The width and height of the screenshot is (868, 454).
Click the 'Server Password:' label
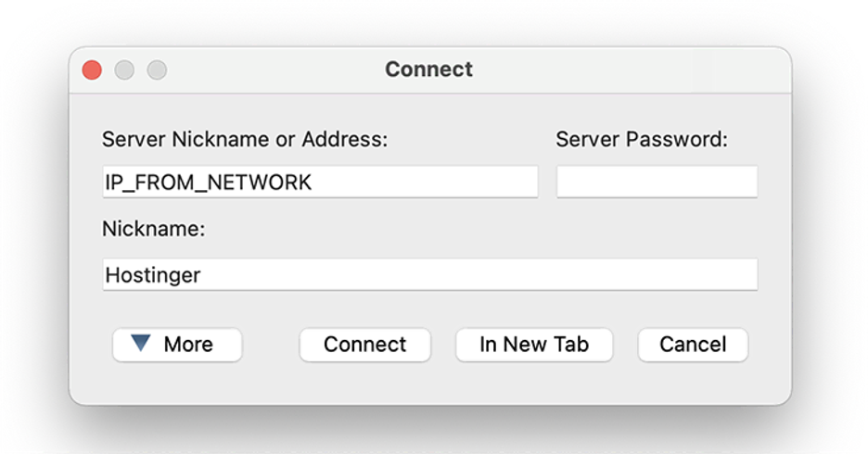pos(642,140)
